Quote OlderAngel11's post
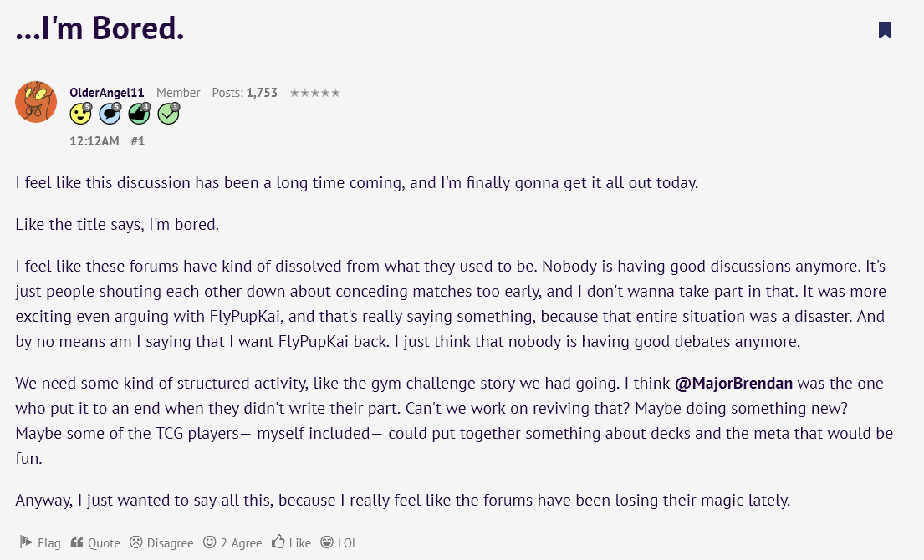 click(x=95, y=542)
